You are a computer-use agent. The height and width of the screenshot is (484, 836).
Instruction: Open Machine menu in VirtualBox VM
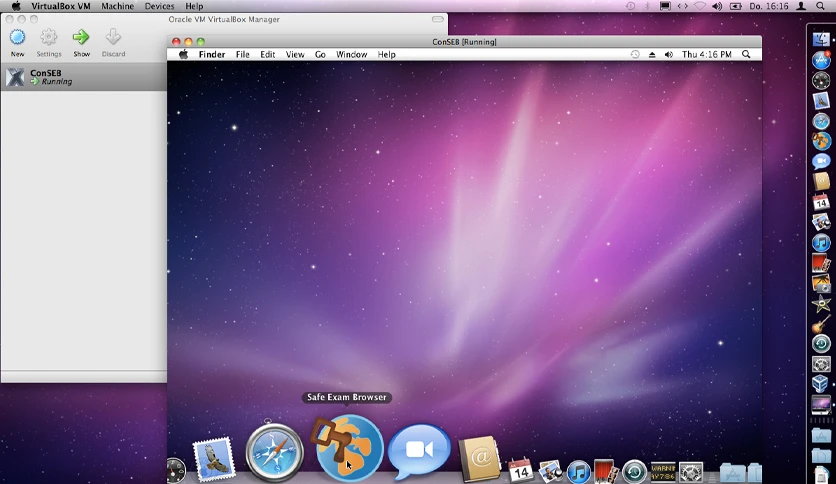pyautogui.click(x=117, y=6)
